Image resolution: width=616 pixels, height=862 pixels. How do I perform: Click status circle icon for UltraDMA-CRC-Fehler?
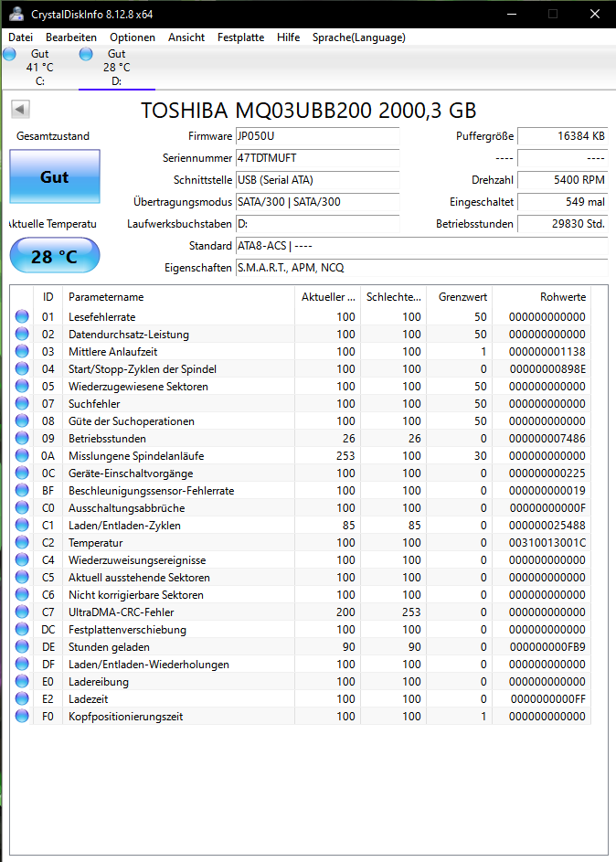click(x=22, y=612)
